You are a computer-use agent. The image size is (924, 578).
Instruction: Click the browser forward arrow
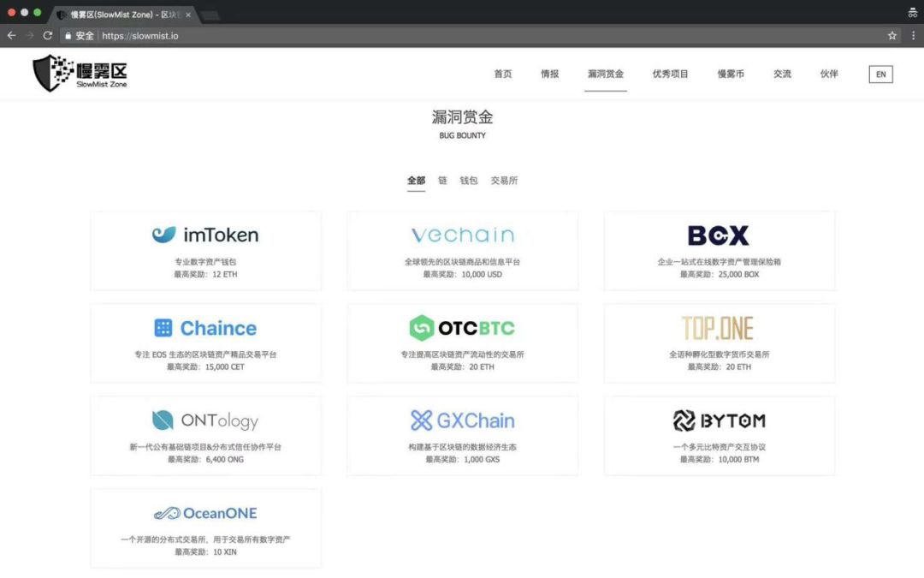pyautogui.click(x=29, y=35)
